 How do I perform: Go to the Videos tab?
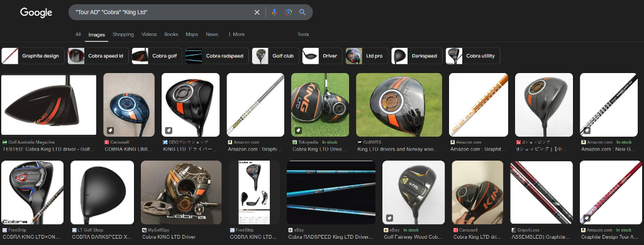tap(149, 35)
